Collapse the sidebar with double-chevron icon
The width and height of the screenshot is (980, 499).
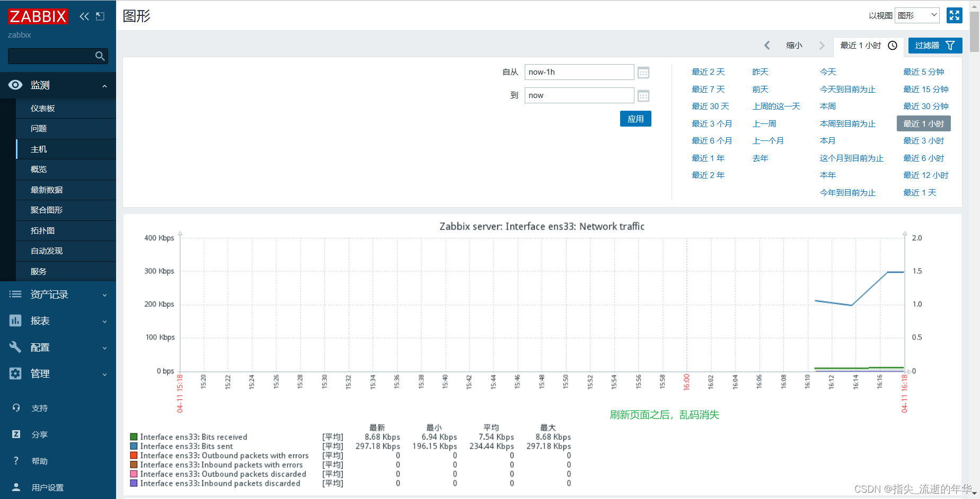(84, 16)
